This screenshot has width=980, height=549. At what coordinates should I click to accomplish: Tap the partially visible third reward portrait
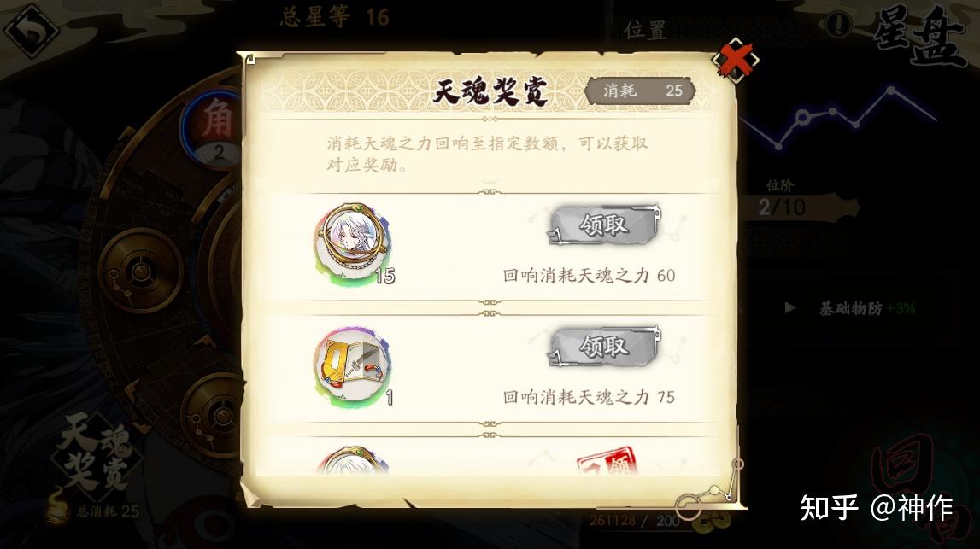pyautogui.click(x=353, y=461)
